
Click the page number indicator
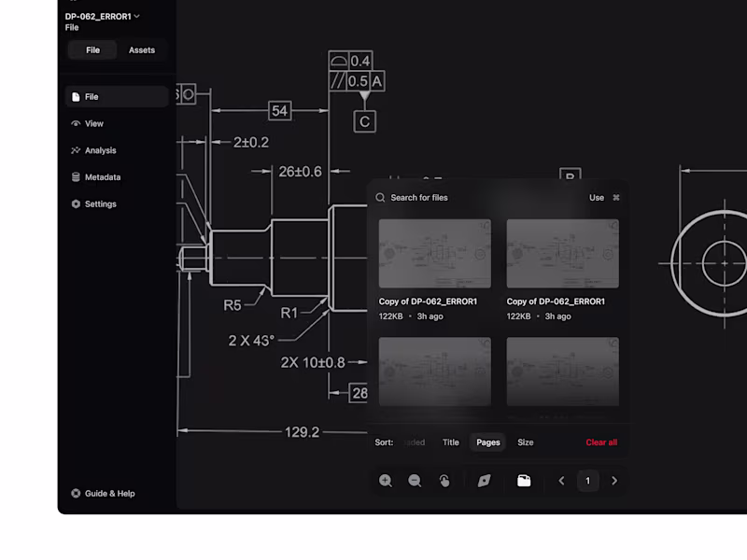pyautogui.click(x=587, y=481)
